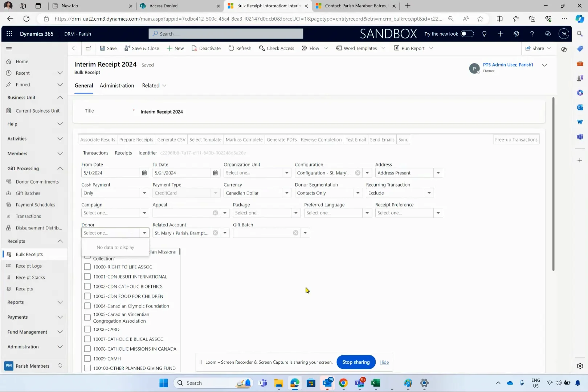Select Donor Commitments under Gift Processing
The width and height of the screenshot is (588, 392).
point(37,181)
